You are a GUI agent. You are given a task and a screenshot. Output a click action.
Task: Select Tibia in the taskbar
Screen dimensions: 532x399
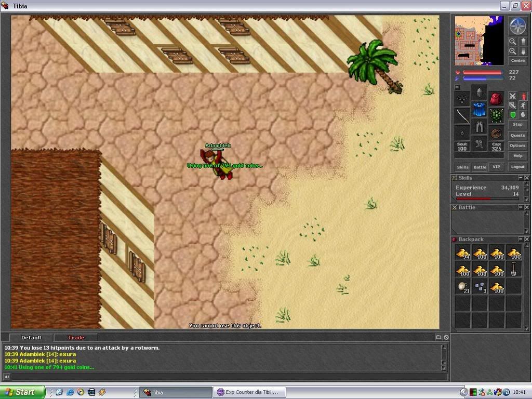pyautogui.click(x=176, y=392)
